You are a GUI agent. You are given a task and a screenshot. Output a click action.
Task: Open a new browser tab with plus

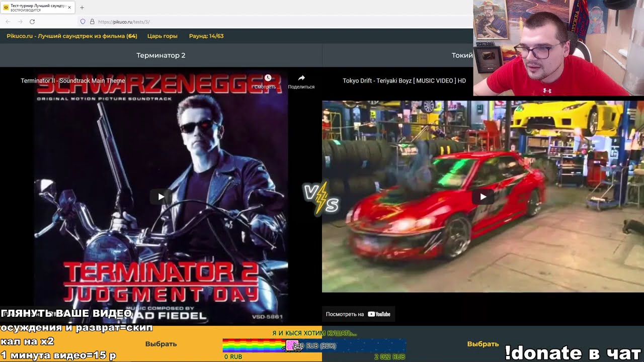82,8
